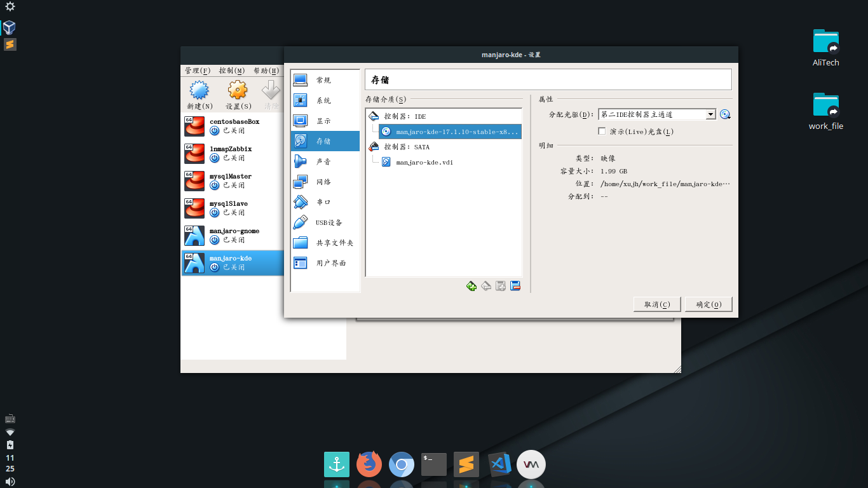The width and height of the screenshot is (868, 488).
Task: Select manjaro-kde virtual machine in list
Action: pyautogui.click(x=233, y=262)
